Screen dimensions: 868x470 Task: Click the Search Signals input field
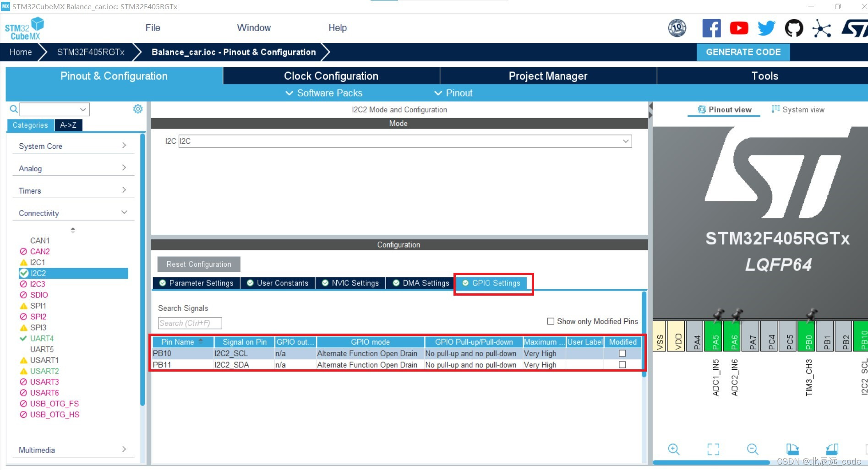click(x=190, y=323)
